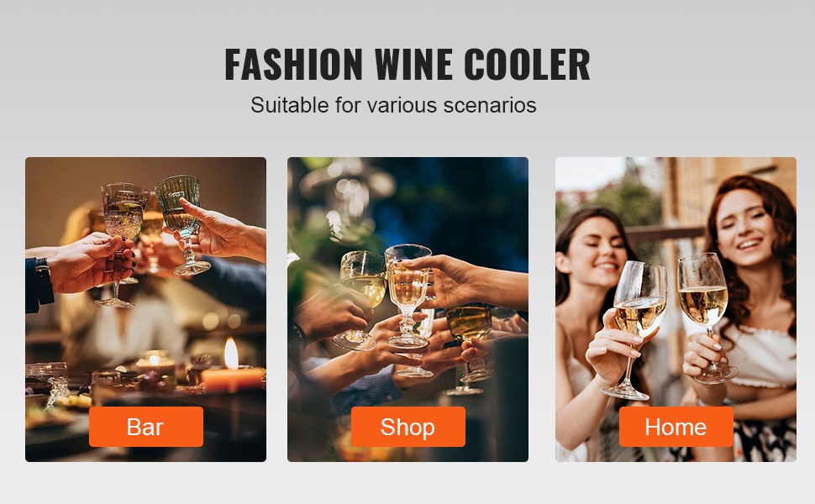Click the orange Bar label button
Image resolution: width=815 pixels, height=504 pixels.
146,427
